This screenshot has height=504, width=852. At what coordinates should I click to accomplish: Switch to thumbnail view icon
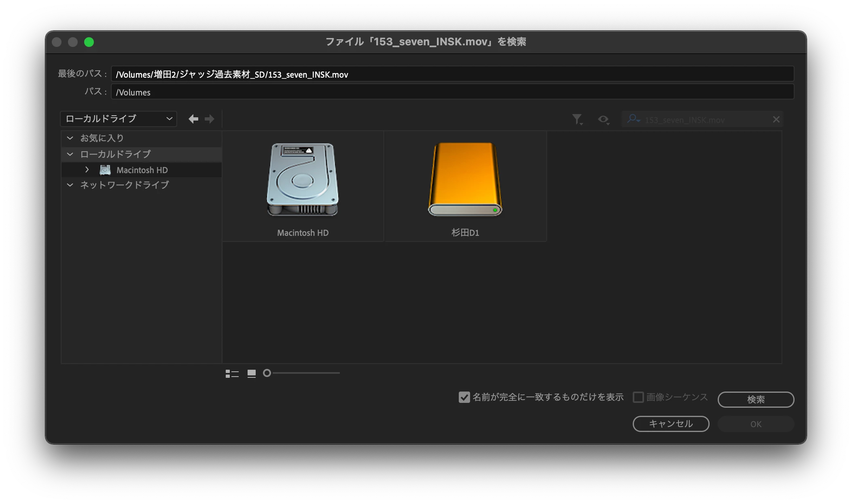(x=251, y=373)
